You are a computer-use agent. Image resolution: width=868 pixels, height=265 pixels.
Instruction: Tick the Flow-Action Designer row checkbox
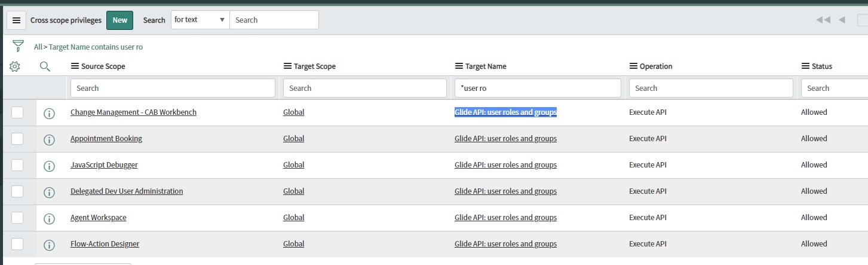point(17,244)
